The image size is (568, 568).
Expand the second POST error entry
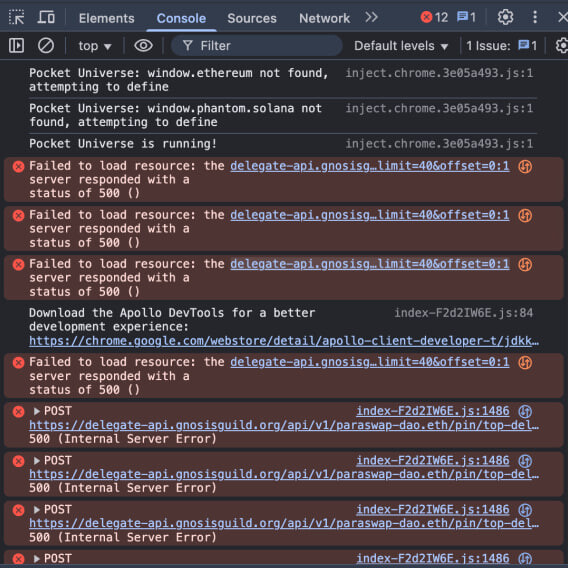(37, 460)
